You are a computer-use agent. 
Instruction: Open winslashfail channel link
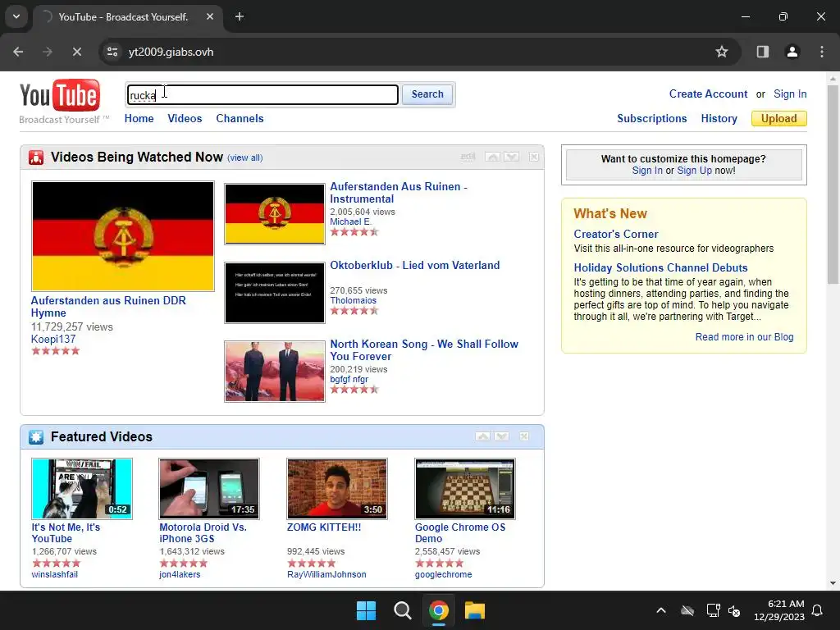[x=55, y=574]
